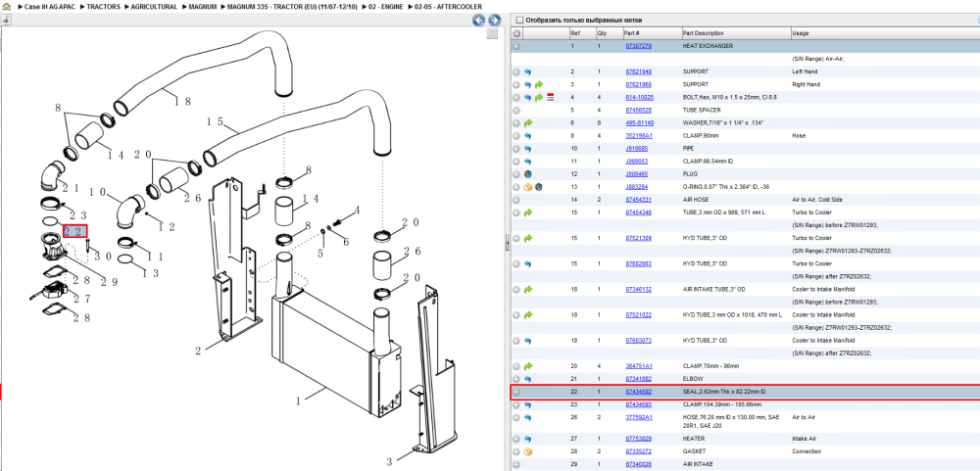Open part number link 87753829
980x471 pixels.
(x=639, y=439)
